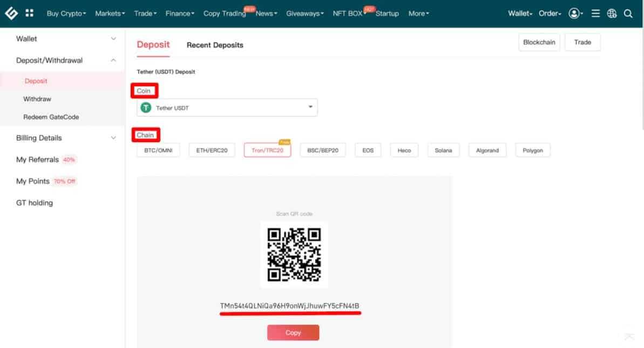
Task: Open the user profile icon
Action: pos(574,14)
